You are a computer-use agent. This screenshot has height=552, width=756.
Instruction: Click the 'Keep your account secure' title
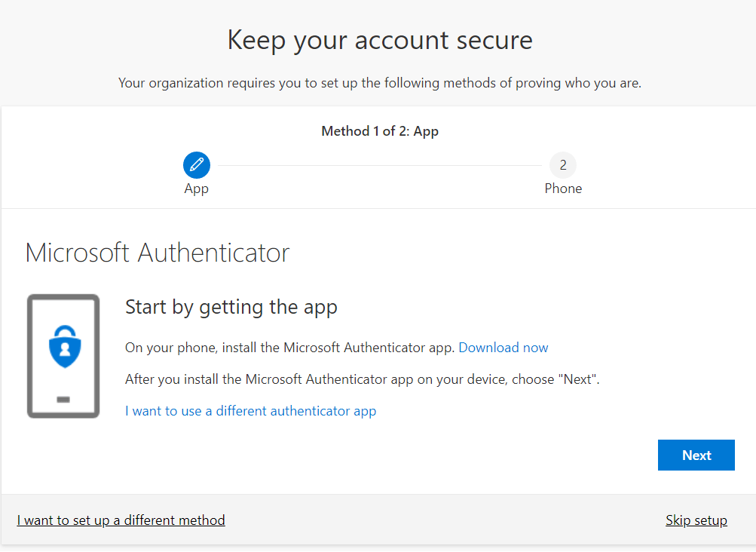click(x=380, y=40)
